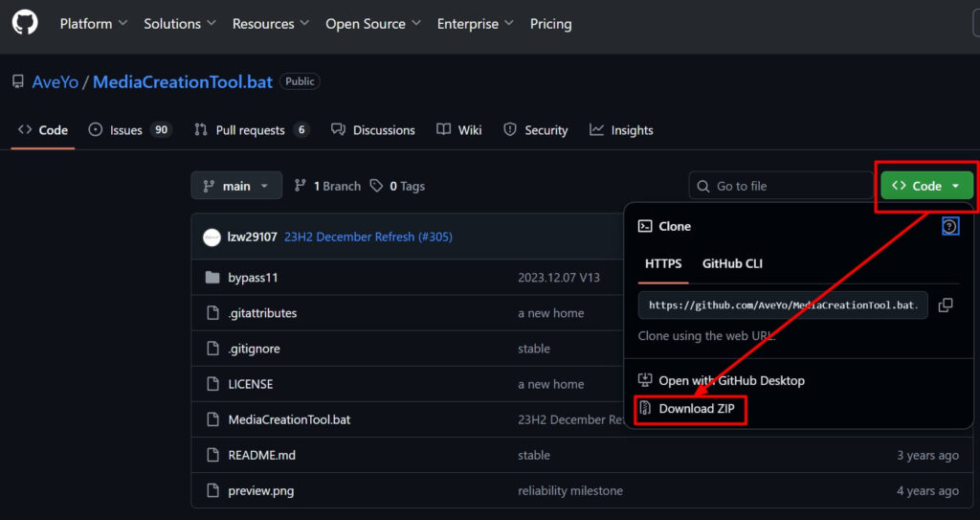Expand the Solutions navigation menu
Screen dimensions: 980x520
(180, 24)
